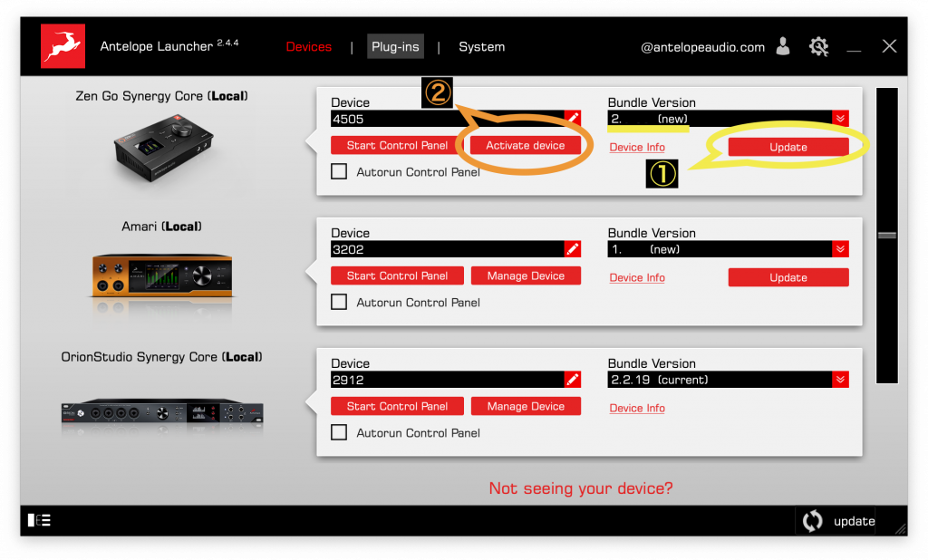Click the device name field 2912
This screenshot has width=928, height=560.
pyautogui.click(x=448, y=380)
